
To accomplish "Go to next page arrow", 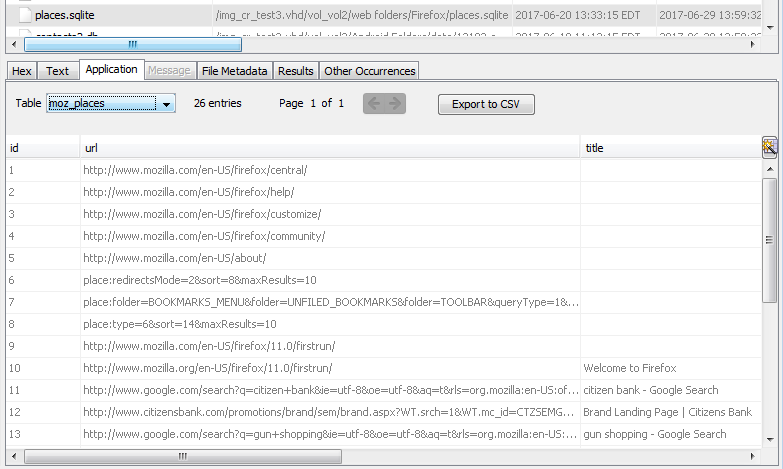I will pyautogui.click(x=395, y=103).
